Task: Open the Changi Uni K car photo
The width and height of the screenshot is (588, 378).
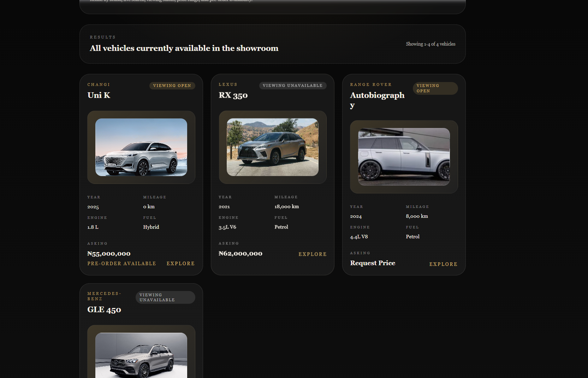Action: (x=141, y=147)
